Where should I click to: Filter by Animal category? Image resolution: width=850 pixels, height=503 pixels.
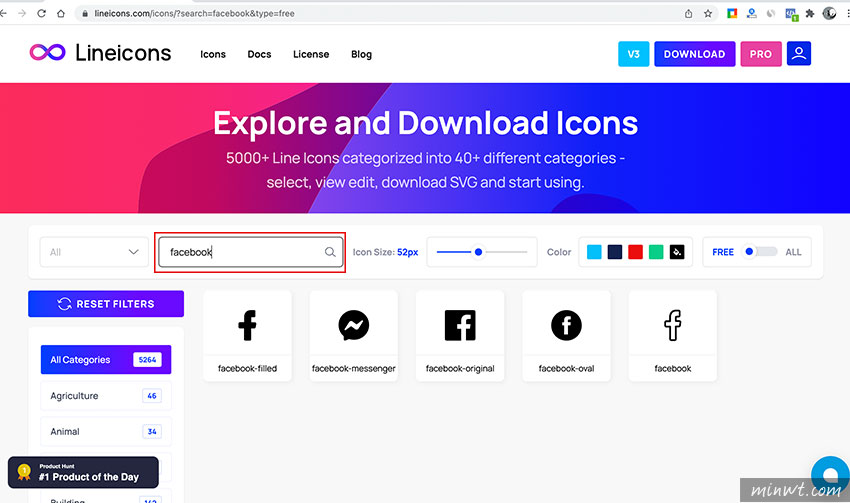click(x=106, y=431)
